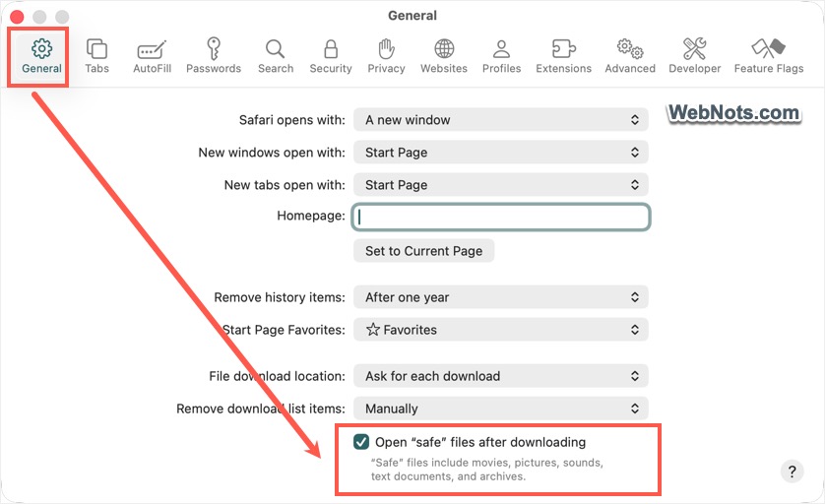Open the Privacy hand icon pane
Image resolution: width=825 pixels, height=504 pixels.
[x=386, y=56]
